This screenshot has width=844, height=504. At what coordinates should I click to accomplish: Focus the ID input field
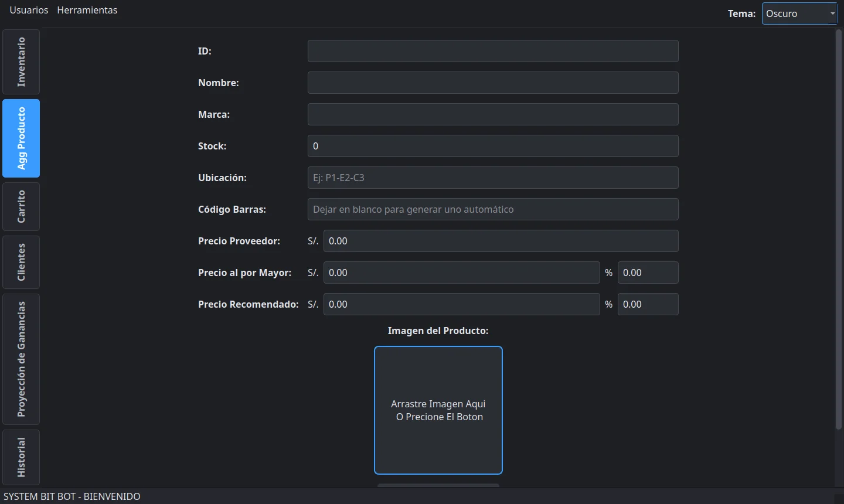point(493,51)
